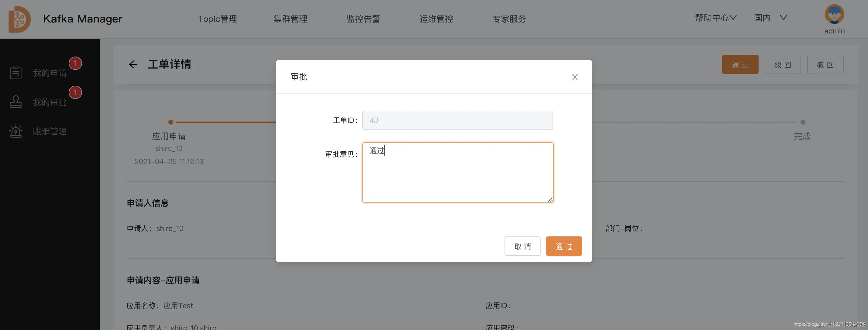This screenshot has width=868, height=330.
Task: Open the Topic管理 menu
Action: coord(217,19)
